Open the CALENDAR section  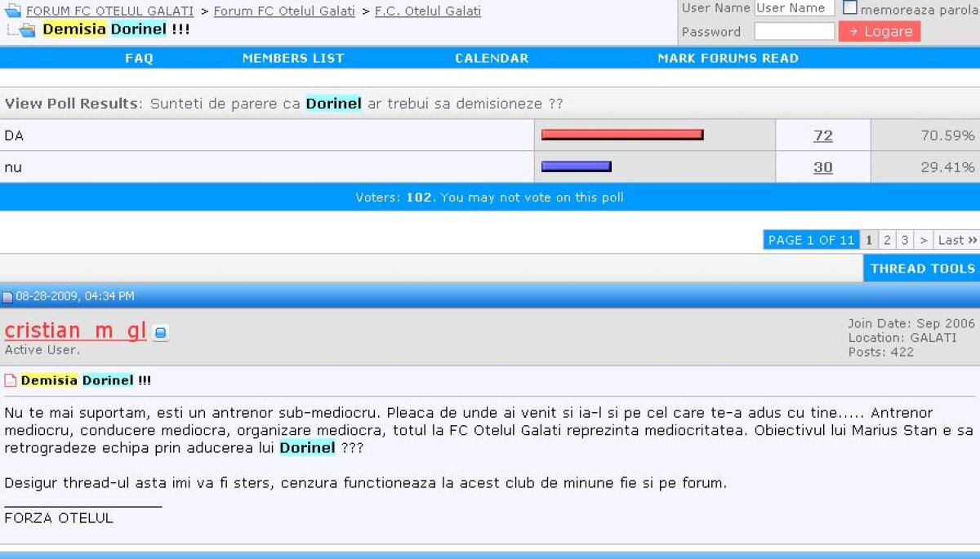click(492, 58)
